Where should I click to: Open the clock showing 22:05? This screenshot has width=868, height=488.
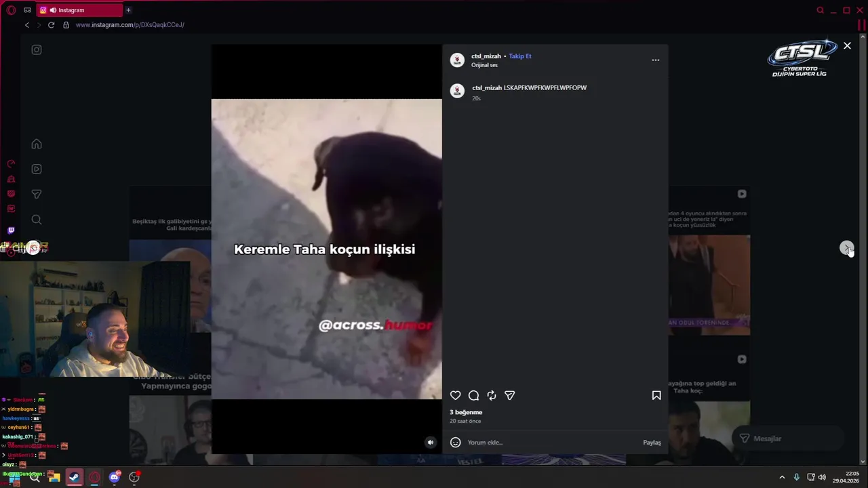tap(846, 477)
